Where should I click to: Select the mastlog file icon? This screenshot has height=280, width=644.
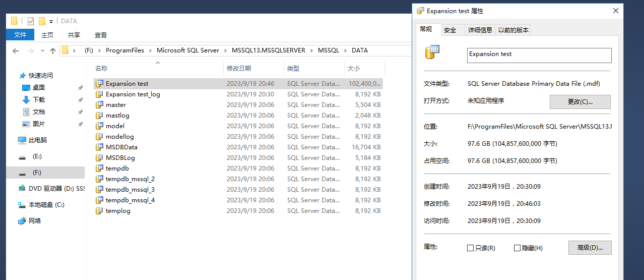[99, 116]
